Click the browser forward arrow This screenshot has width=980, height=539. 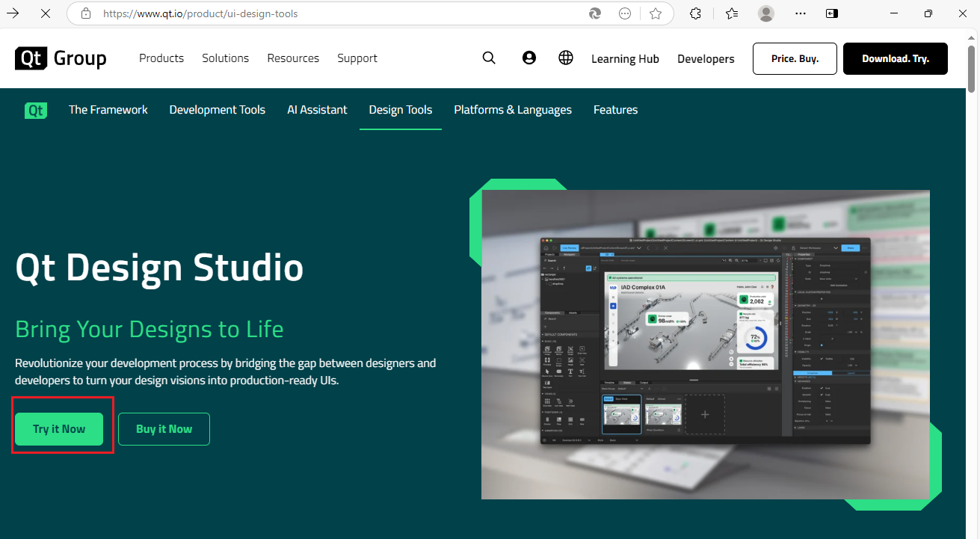(x=13, y=13)
